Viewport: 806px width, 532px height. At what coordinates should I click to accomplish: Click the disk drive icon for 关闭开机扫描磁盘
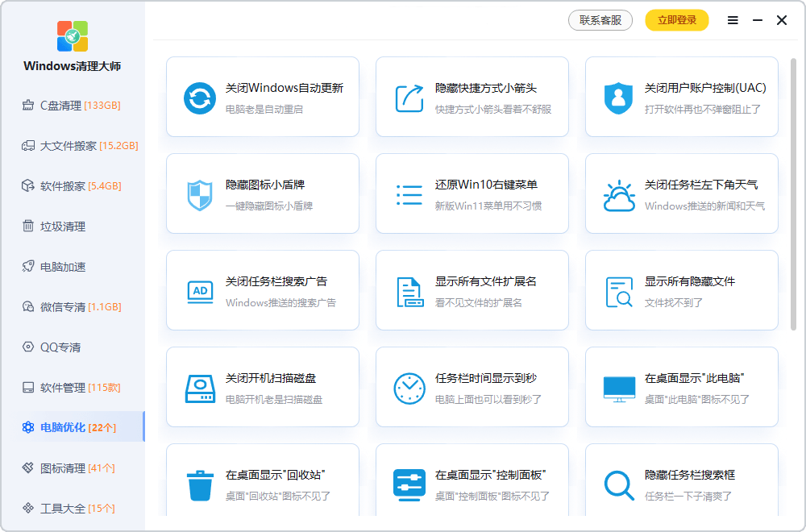click(200, 389)
